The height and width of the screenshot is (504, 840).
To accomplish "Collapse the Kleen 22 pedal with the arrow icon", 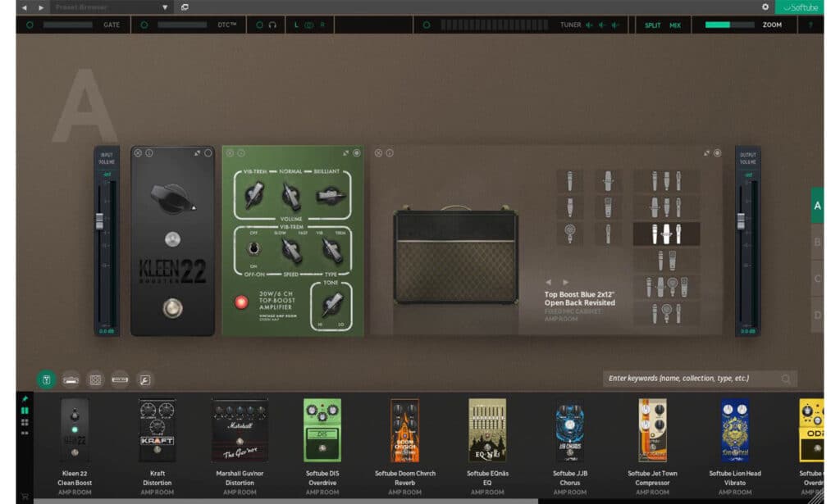I will coord(197,153).
